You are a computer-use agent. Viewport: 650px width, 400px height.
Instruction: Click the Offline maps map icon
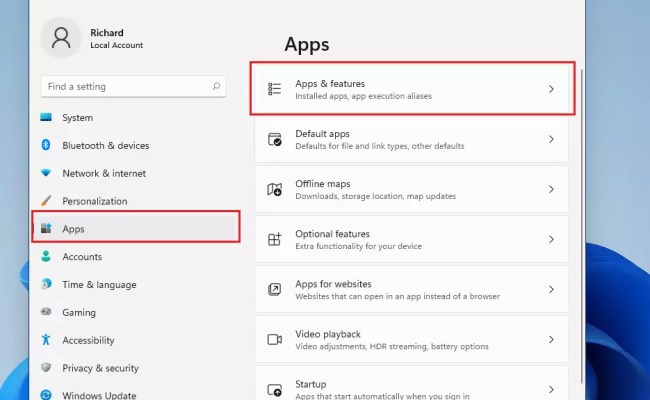click(x=274, y=189)
